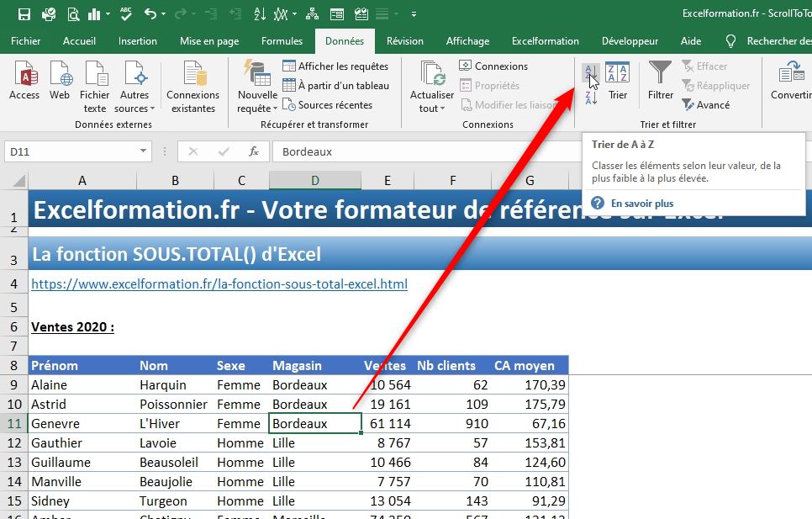Open the Mise en page tab

click(x=209, y=41)
